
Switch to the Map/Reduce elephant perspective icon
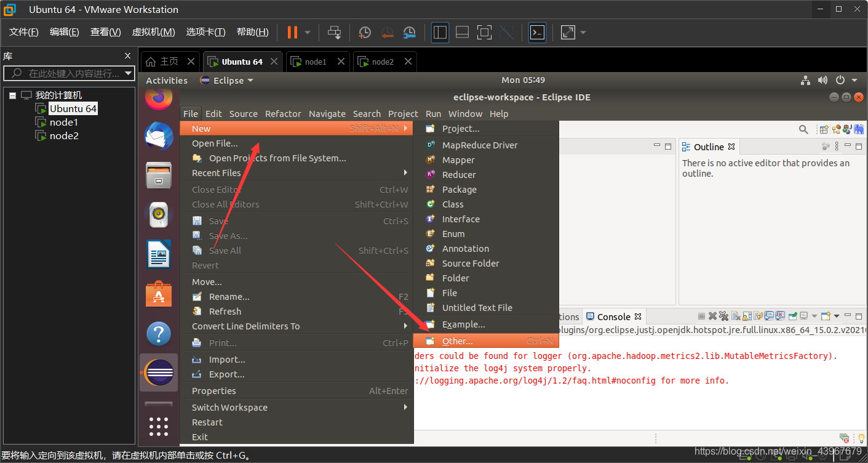coord(859,129)
